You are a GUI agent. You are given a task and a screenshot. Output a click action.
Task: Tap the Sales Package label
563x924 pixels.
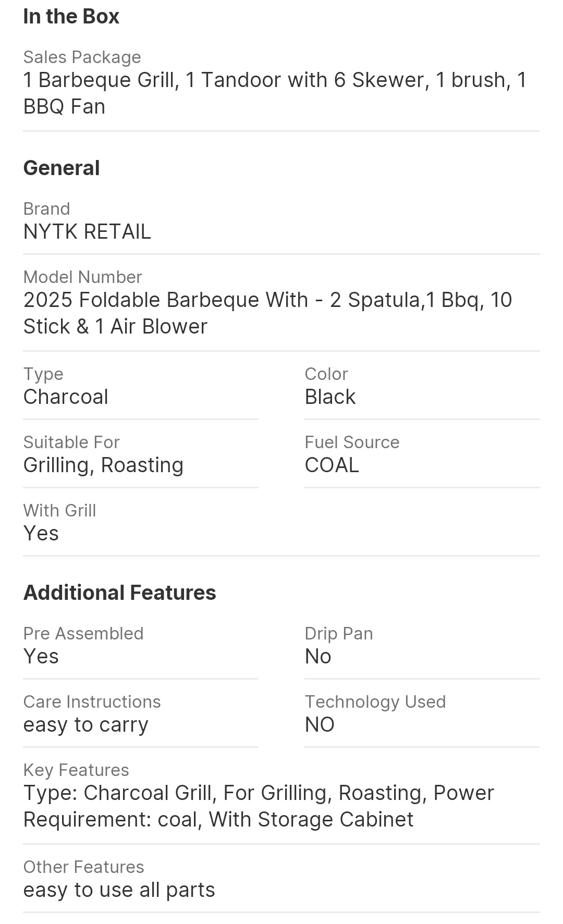click(x=82, y=57)
